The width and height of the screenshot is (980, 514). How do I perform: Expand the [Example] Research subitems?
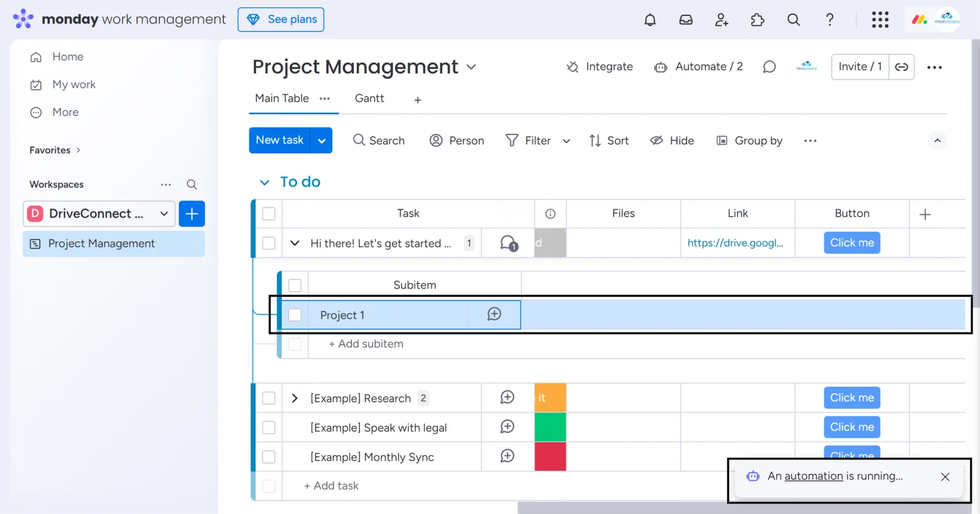pos(295,398)
